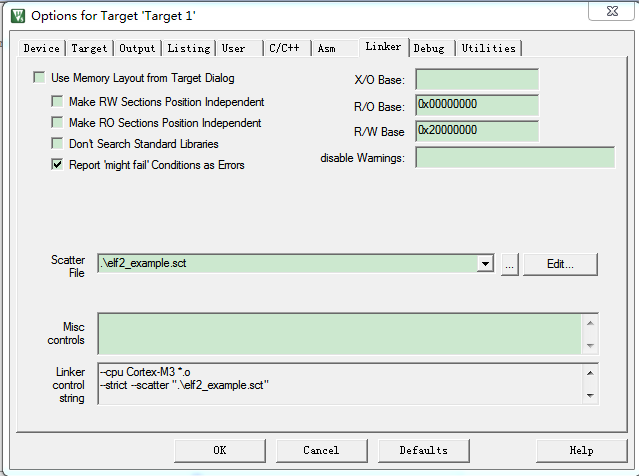
Task: Toggle Make RO Sections Position Independent
Action: [57, 123]
